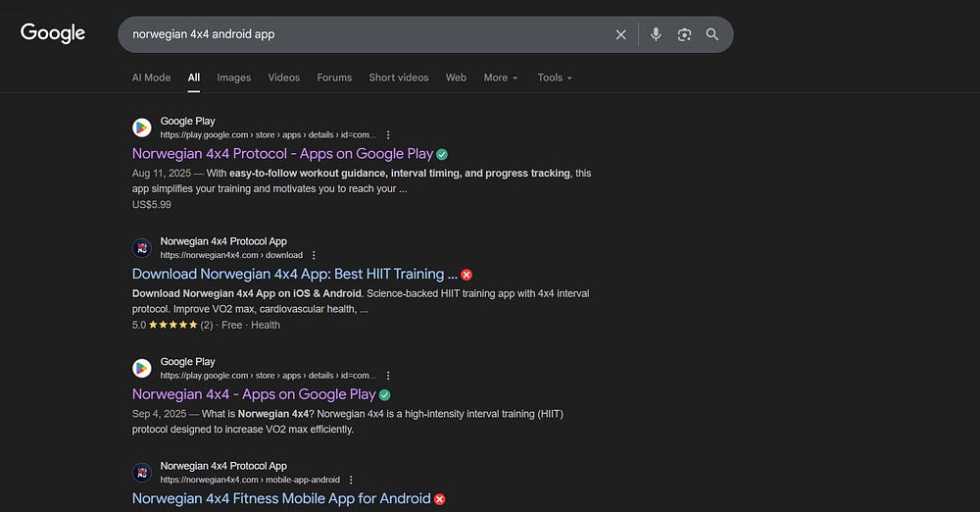Click the Aug 11, 2025 snippet date
This screenshot has width=980, height=512.
(x=162, y=174)
